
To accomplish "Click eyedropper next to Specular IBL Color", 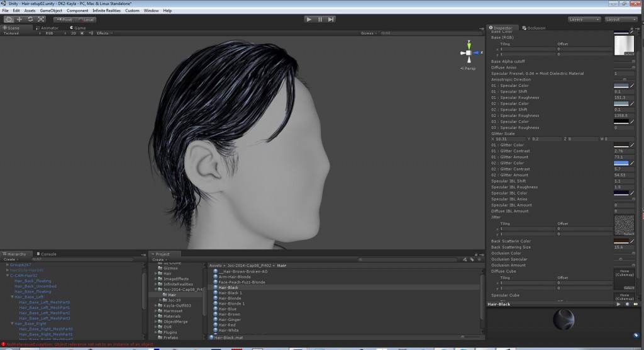I will click(632, 193).
